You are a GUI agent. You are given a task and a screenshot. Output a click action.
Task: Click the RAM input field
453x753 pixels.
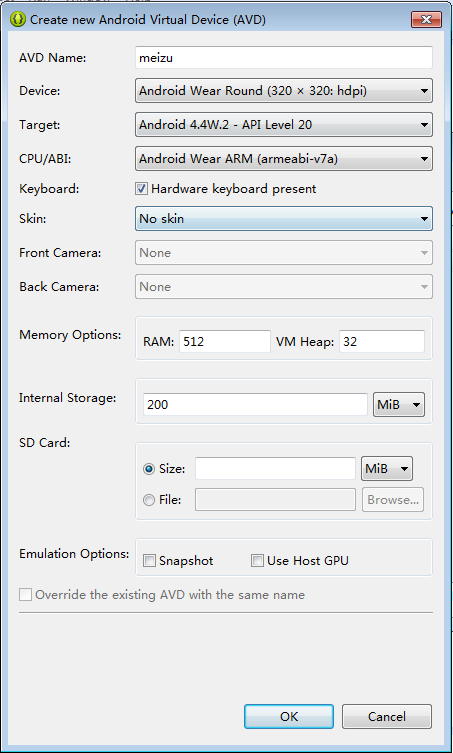point(225,341)
